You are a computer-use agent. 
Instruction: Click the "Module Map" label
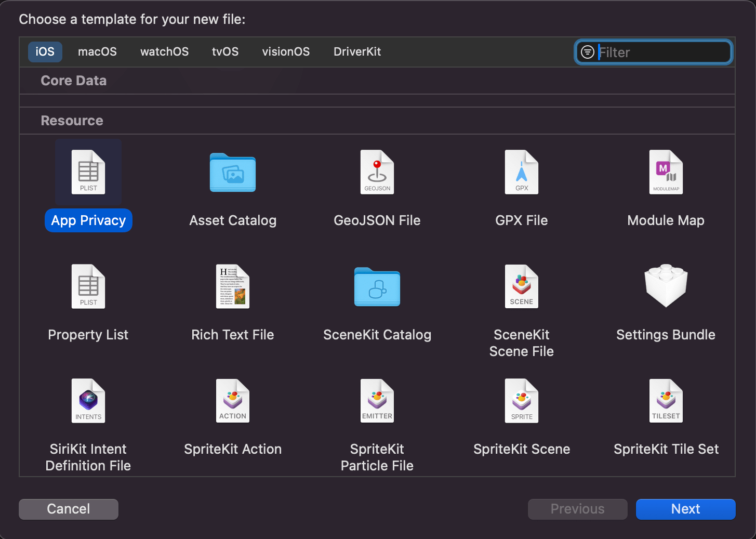666,220
